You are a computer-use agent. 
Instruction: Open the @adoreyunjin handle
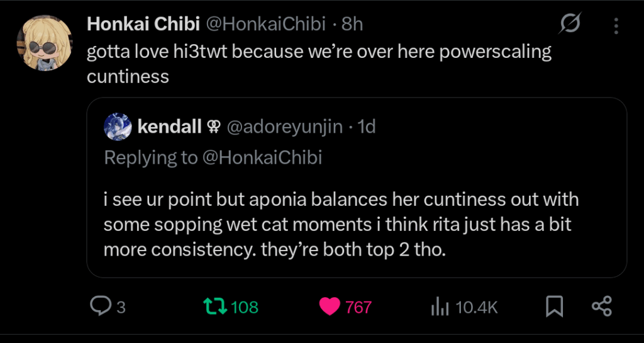coord(284,127)
